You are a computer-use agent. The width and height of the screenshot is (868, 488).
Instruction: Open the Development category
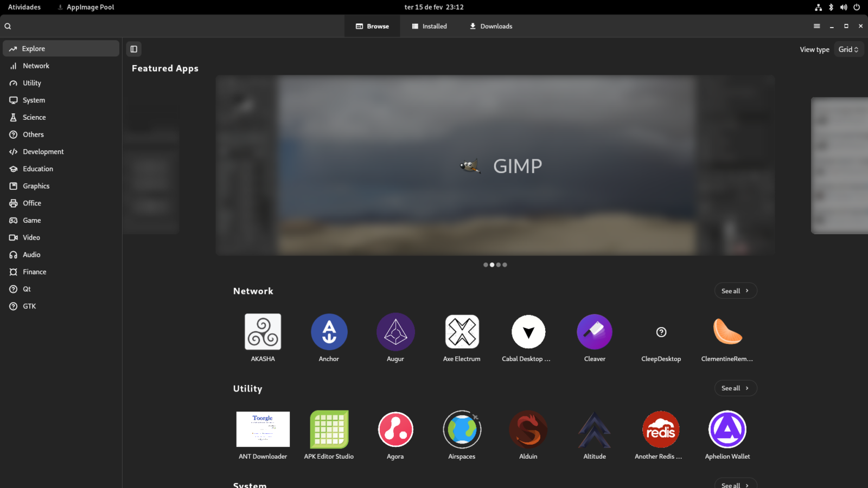coord(43,151)
